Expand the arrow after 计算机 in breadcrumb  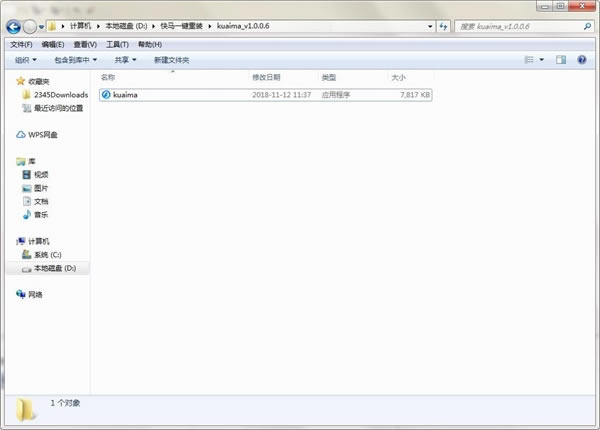click(x=98, y=26)
